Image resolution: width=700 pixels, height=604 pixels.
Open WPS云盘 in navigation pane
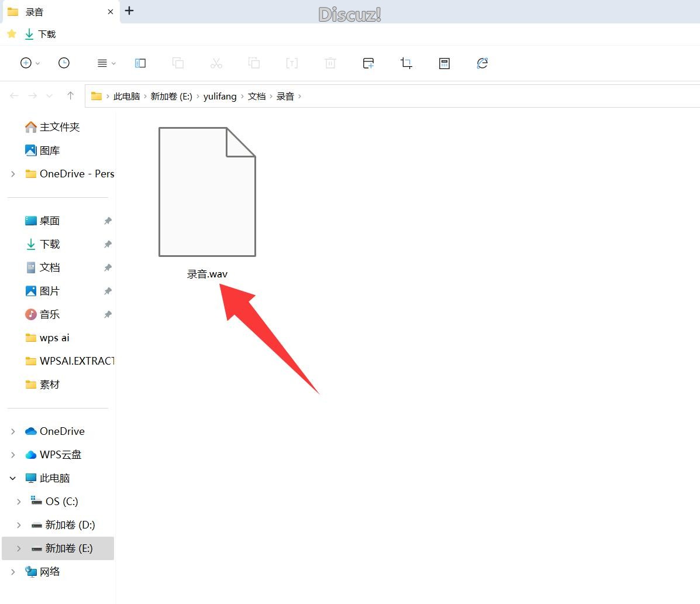60,455
